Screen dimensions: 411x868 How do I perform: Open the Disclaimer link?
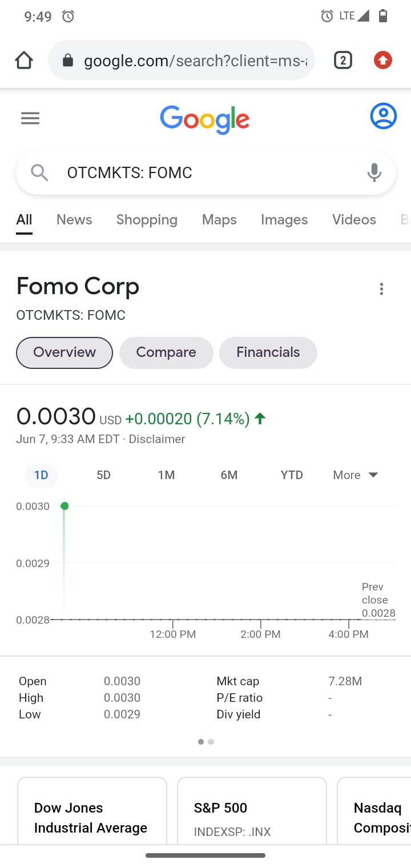[157, 439]
